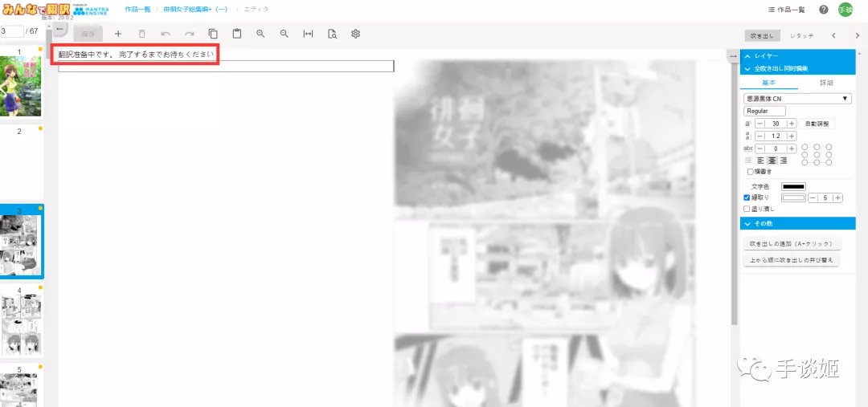Viewport: 868px width, 407px height.
Task: Switch to the 基本 tab
Action: coord(769,83)
